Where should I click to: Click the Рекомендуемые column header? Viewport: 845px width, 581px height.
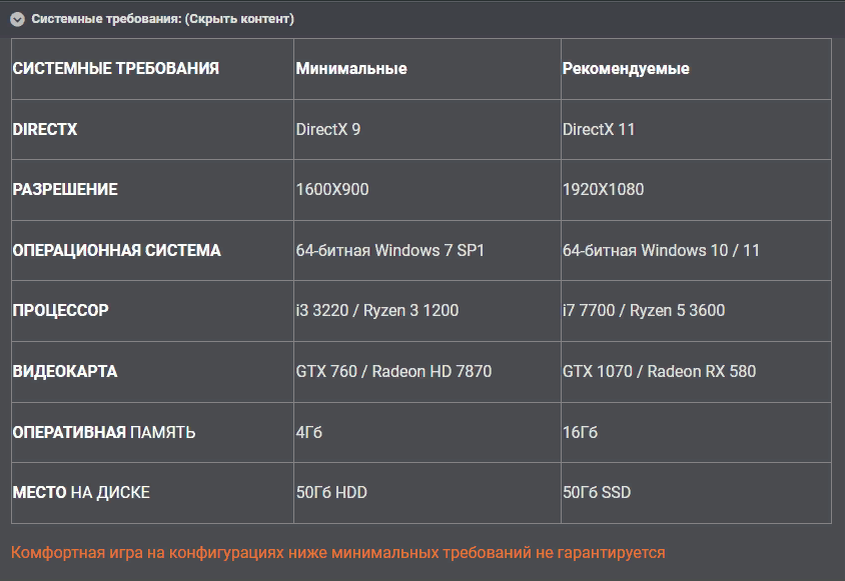[626, 69]
